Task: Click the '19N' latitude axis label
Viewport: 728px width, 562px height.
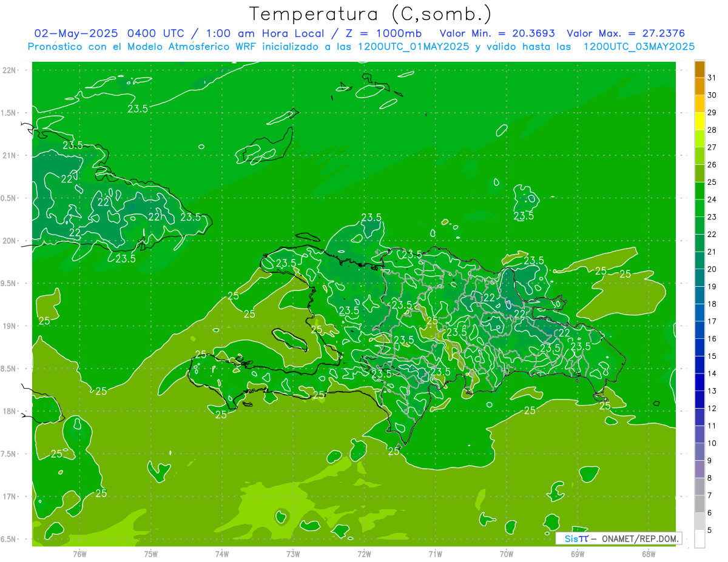Action: [9, 326]
